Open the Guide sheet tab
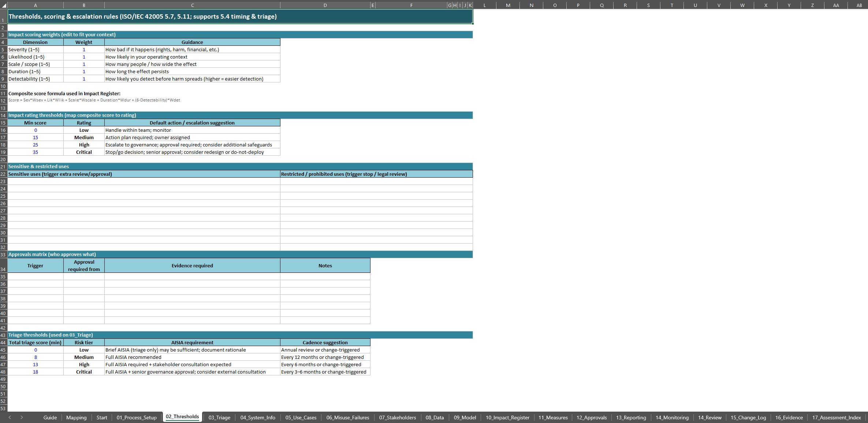This screenshot has height=423, width=868. [x=50, y=418]
